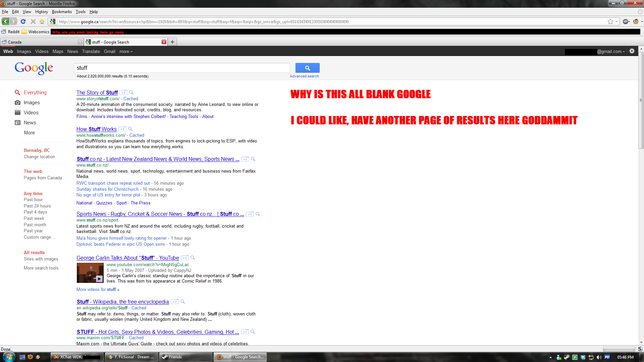Click the browser Reload button
The height and width of the screenshot is (362, 644).
(23, 21)
